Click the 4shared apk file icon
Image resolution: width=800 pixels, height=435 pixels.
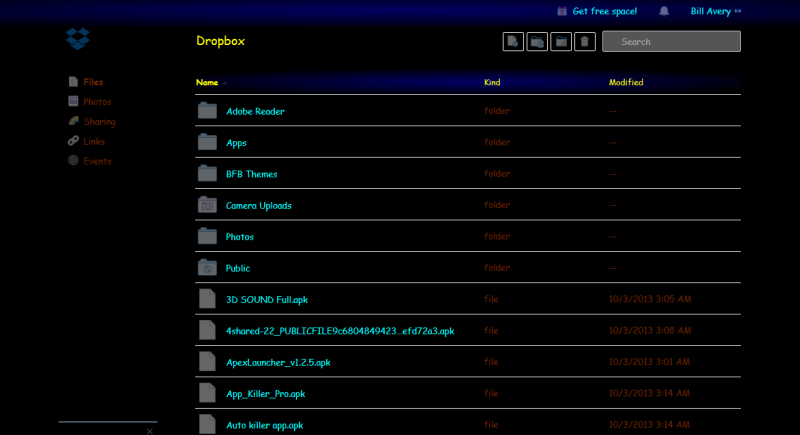[x=207, y=330]
